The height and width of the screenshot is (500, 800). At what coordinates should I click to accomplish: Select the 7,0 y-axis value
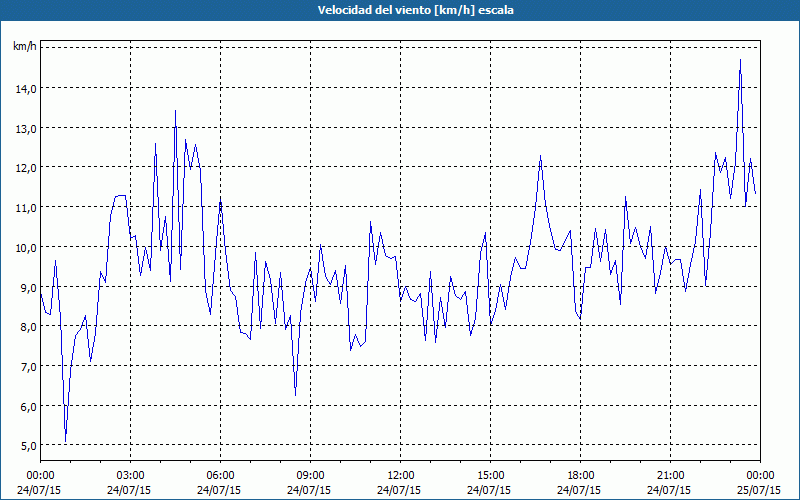(28, 366)
